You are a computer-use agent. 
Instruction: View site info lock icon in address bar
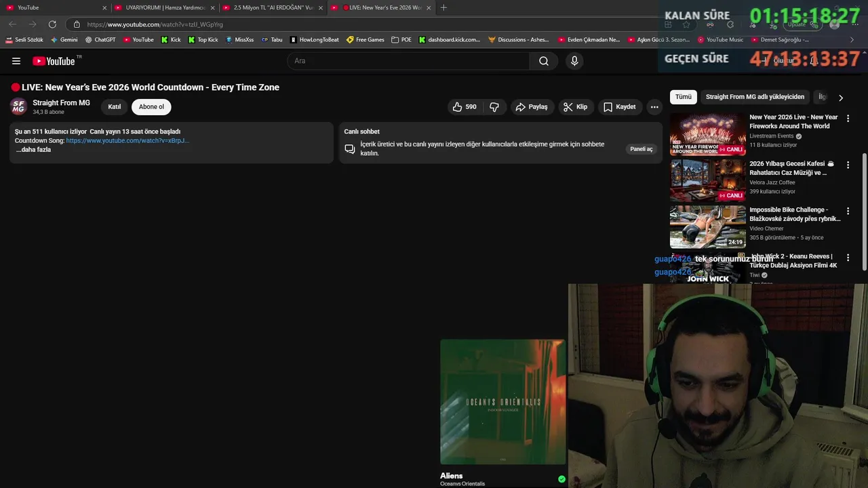coord(77,24)
